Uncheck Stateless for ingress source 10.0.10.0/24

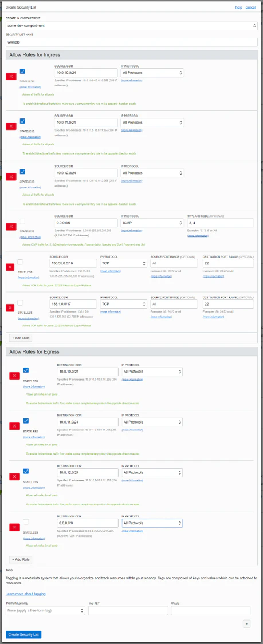click(x=22, y=71)
